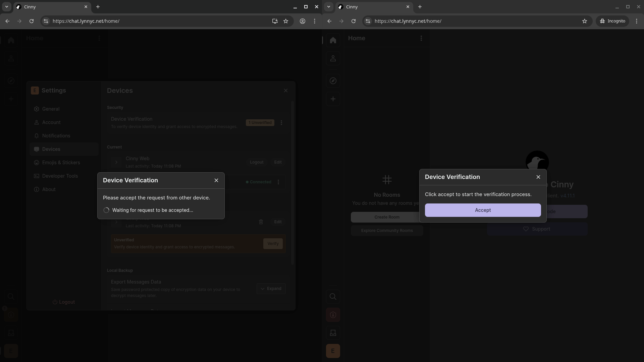Image resolution: width=644 pixels, height=362 pixels.
Task: Open the tab search dropdown in the left browser window
Action: click(x=6, y=7)
